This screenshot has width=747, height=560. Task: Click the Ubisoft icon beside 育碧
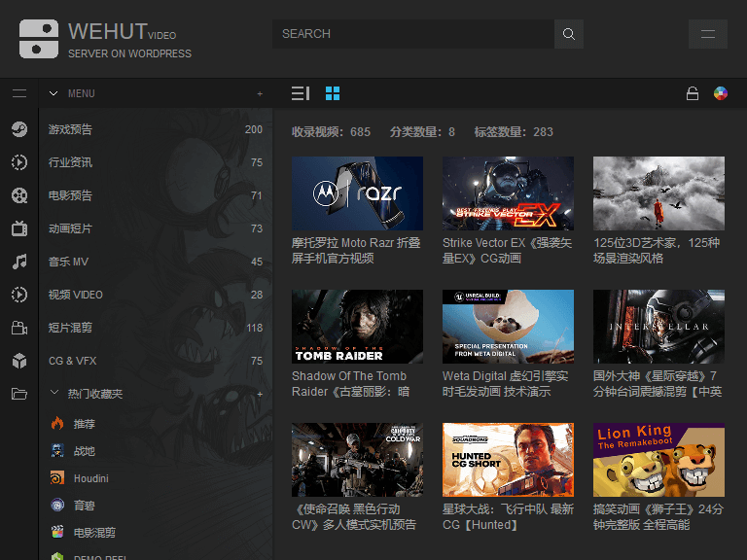coord(57,505)
